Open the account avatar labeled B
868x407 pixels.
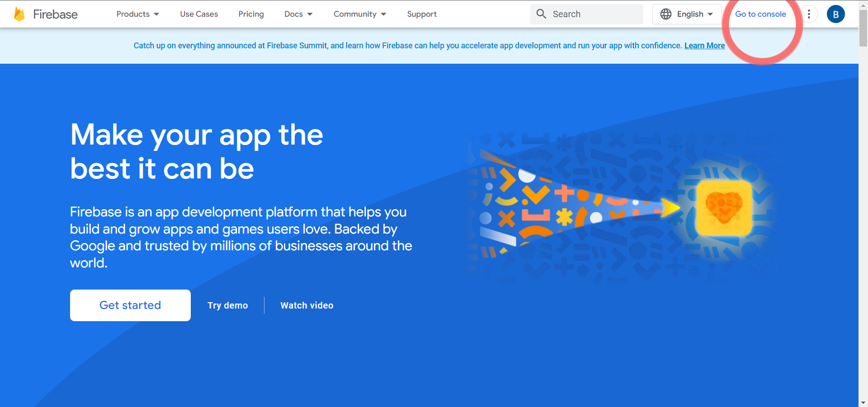[x=836, y=14]
